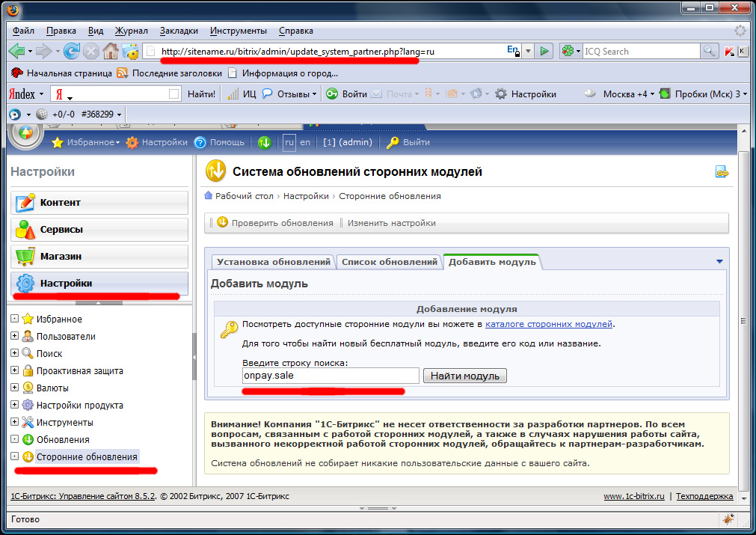Click the Магазин shopping cart icon
The height and width of the screenshot is (535, 756).
tap(25, 257)
